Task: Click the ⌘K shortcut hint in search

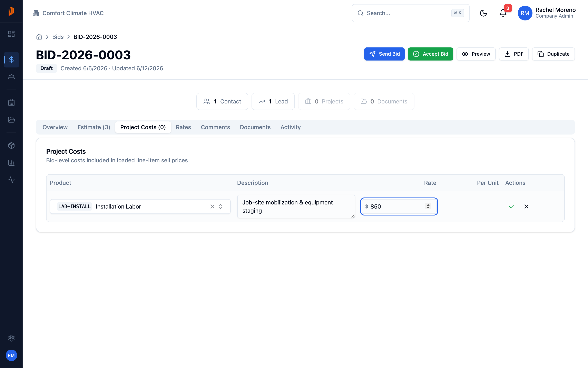Action: [x=458, y=13]
